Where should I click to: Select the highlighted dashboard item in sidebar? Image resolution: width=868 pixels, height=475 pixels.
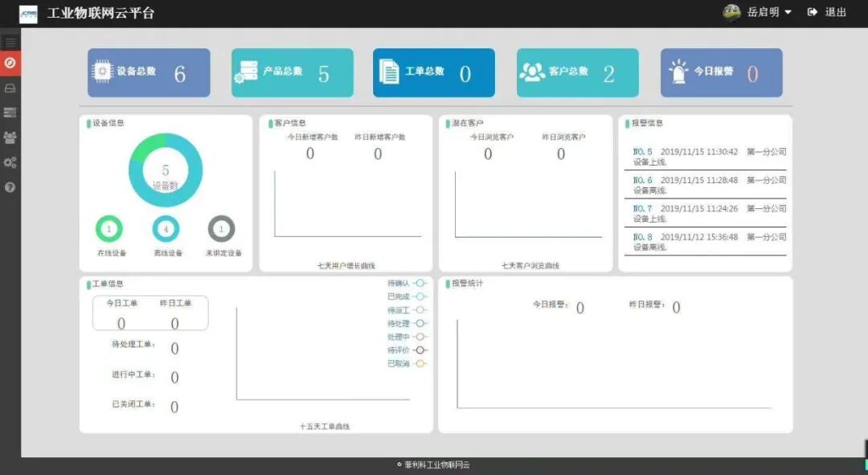pyautogui.click(x=10, y=63)
